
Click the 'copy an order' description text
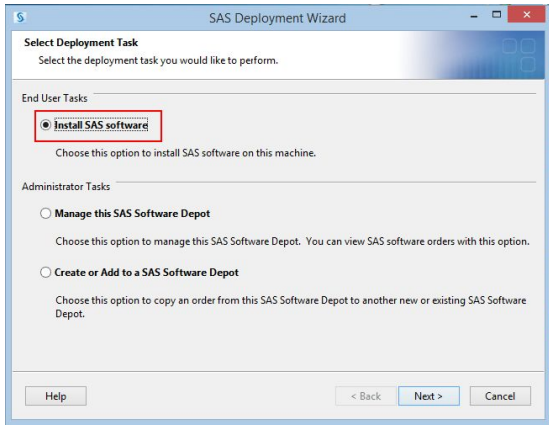point(291,307)
